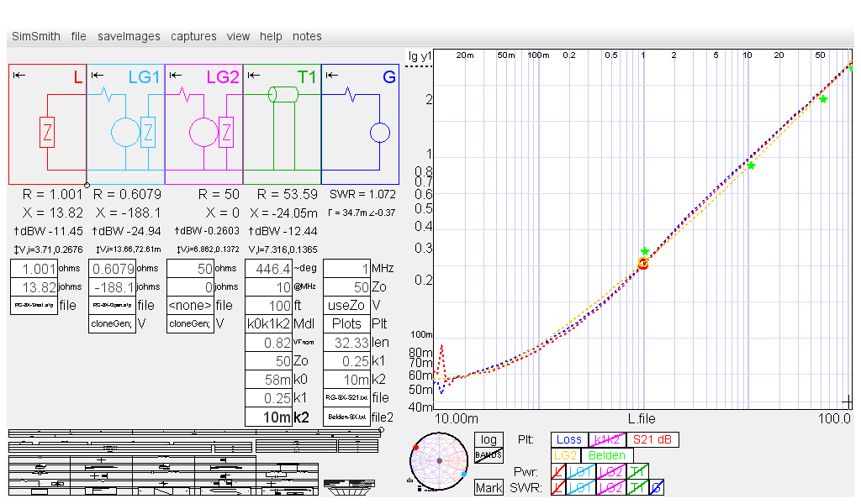
Task: Enable the SWR trace for G
Action: [657, 487]
